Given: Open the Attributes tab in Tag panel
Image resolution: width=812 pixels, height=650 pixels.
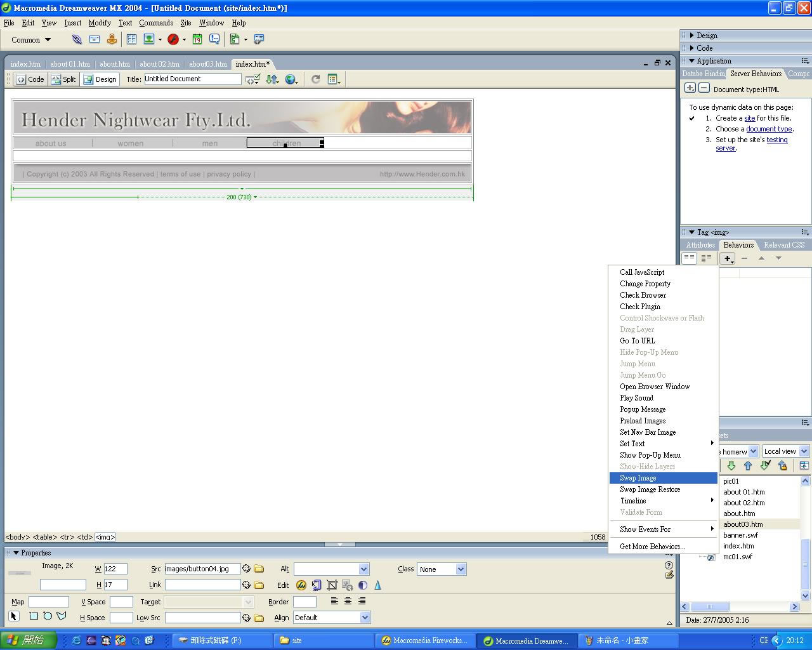Looking at the screenshot, I should pyautogui.click(x=700, y=245).
